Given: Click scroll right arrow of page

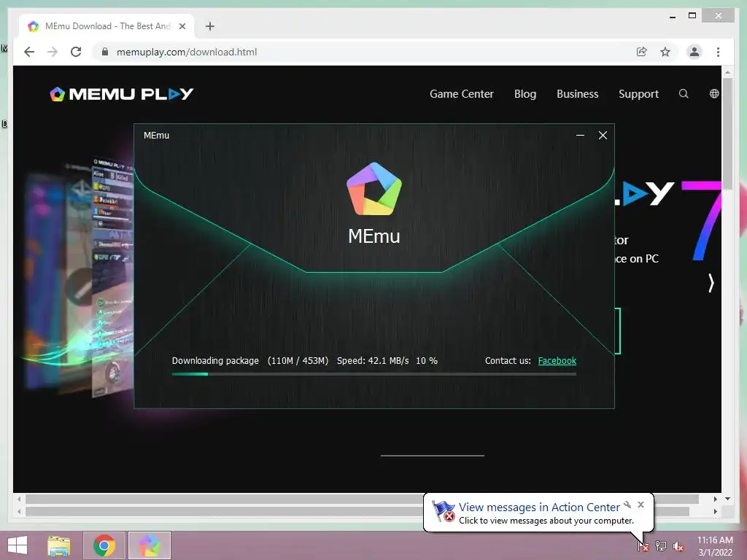Looking at the screenshot, I should coord(715,499).
